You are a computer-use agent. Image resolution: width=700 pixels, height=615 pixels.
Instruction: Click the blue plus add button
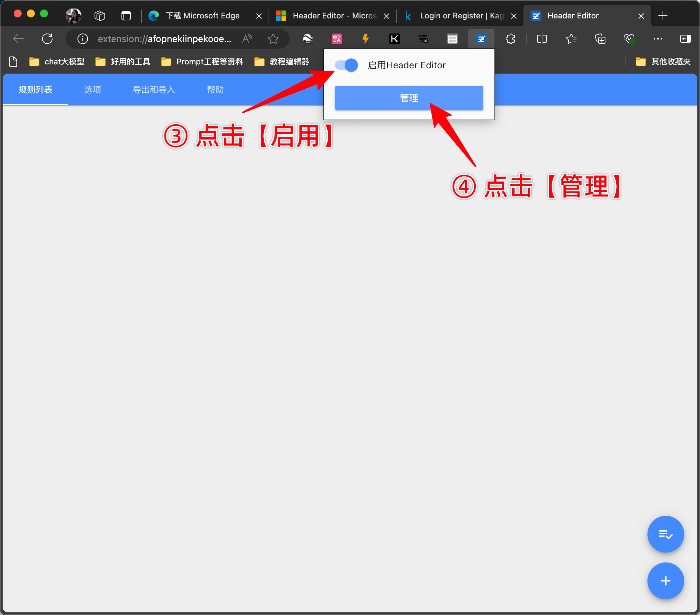pos(668,580)
